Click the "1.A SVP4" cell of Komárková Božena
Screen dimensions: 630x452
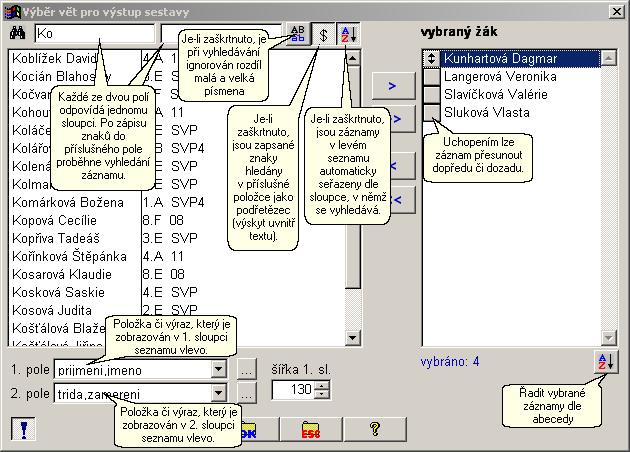pyautogui.click(x=174, y=202)
